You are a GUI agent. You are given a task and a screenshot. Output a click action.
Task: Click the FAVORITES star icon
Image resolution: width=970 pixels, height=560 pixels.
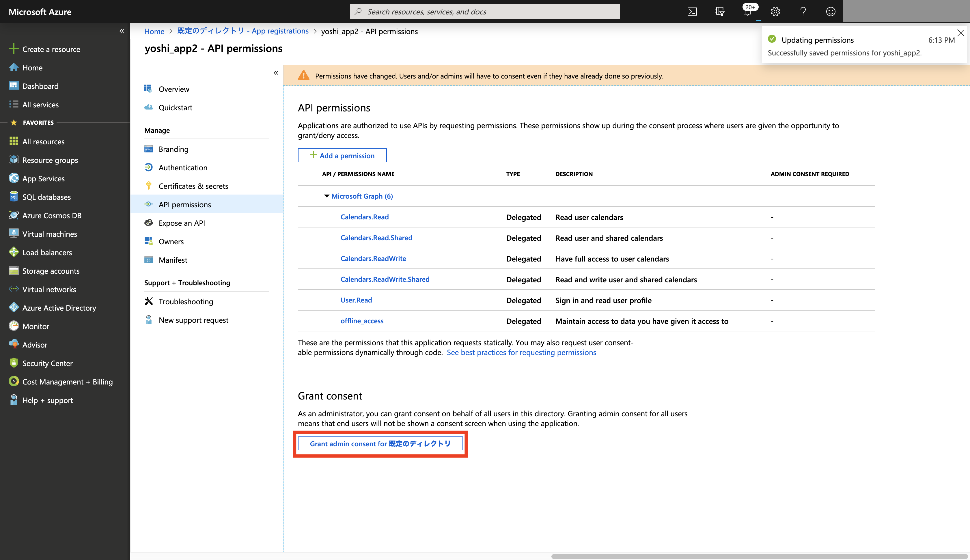click(14, 122)
